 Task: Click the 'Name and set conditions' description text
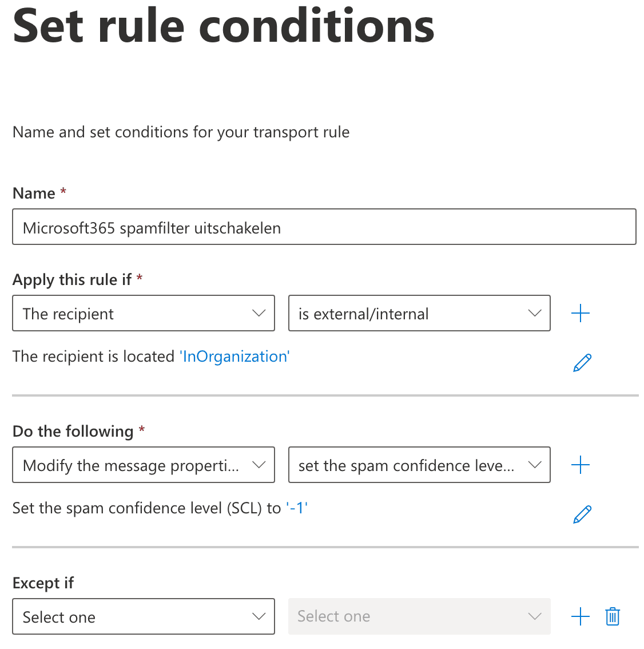coord(181,132)
